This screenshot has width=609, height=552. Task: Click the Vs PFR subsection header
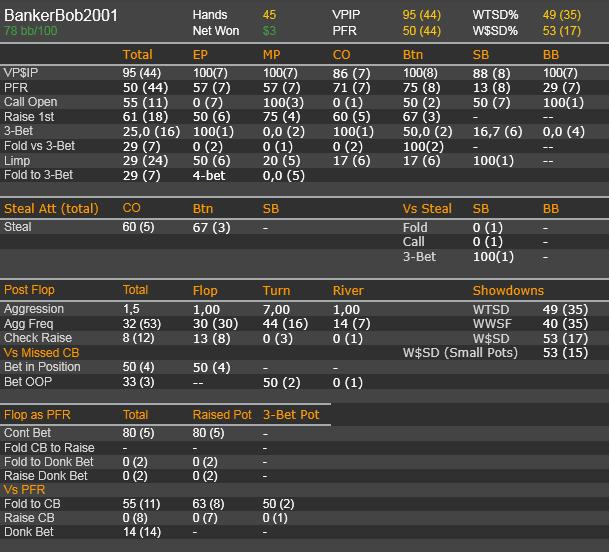pyautogui.click(x=24, y=489)
